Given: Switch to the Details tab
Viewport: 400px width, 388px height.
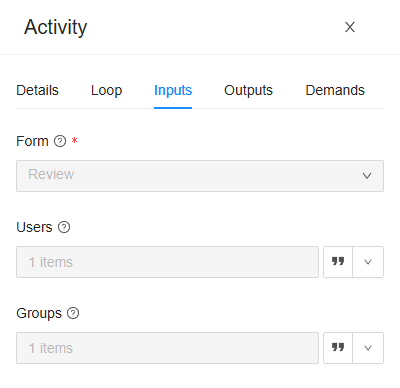Looking at the screenshot, I should tap(37, 90).
